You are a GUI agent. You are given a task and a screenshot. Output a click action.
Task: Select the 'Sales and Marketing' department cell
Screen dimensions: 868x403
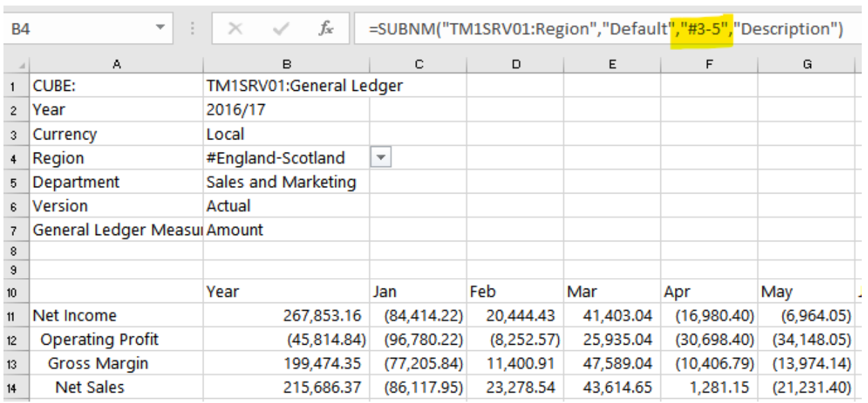point(286,182)
